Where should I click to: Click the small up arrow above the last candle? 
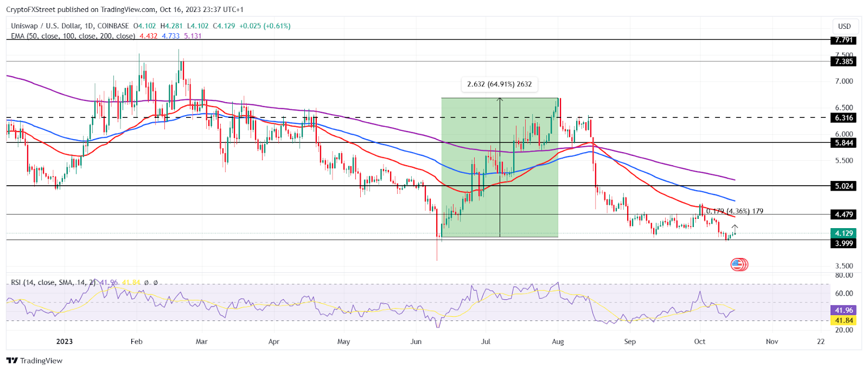point(735,227)
